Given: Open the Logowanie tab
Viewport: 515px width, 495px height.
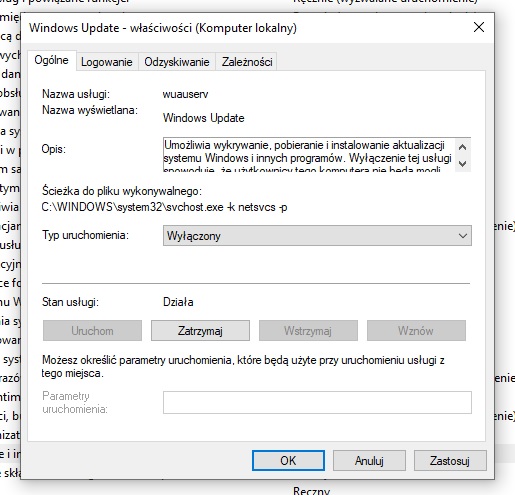Looking at the screenshot, I should click(x=107, y=62).
